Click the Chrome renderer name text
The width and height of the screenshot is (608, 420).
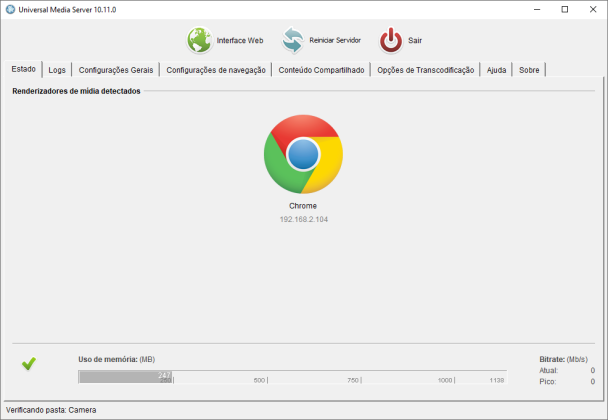[303, 206]
